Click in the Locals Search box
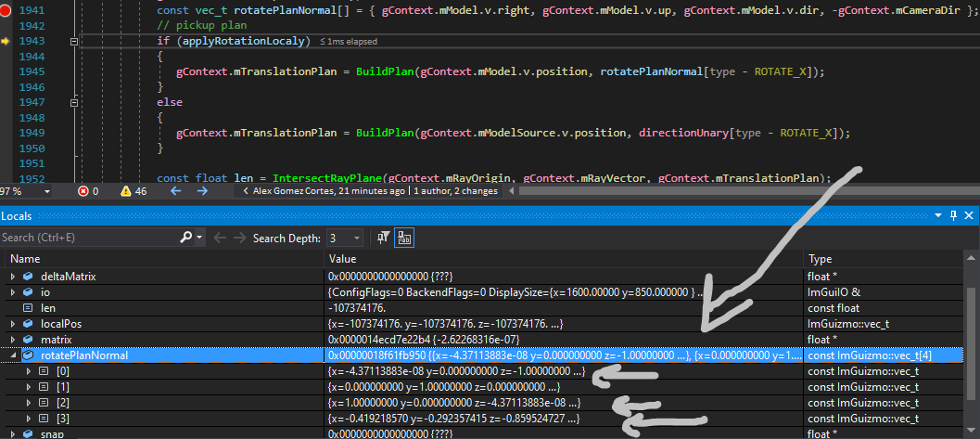 [89, 238]
